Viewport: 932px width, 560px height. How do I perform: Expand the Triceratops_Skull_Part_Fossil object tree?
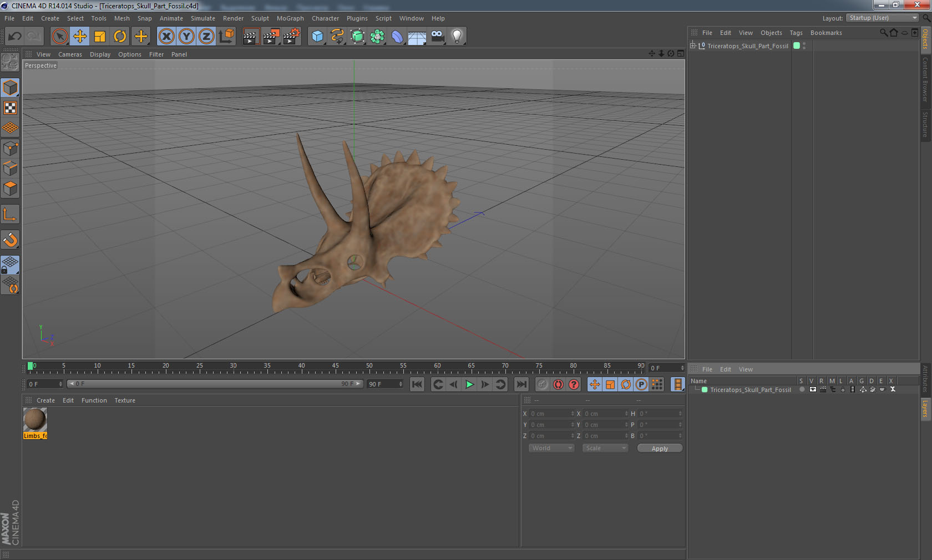(693, 45)
